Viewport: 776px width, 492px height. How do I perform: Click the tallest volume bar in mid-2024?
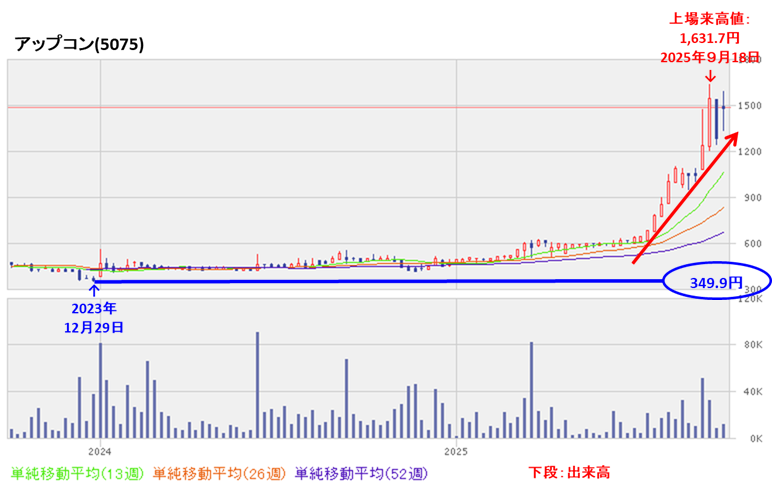click(257, 385)
